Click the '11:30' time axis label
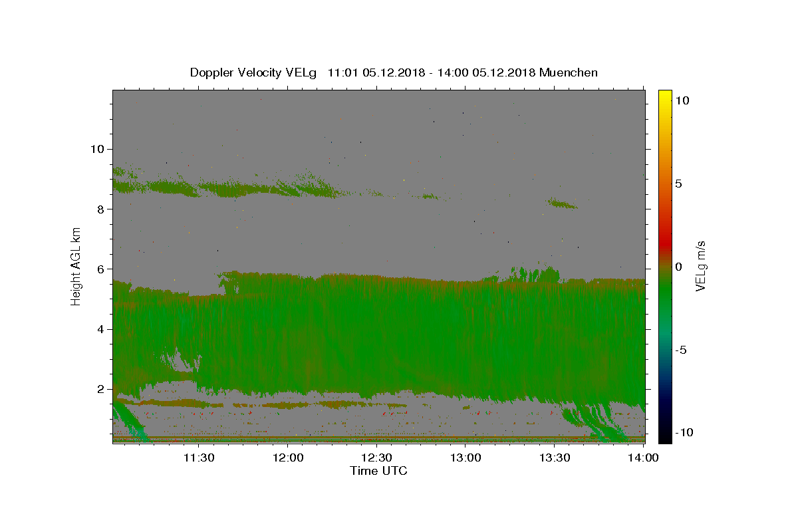The height and width of the screenshot is (532, 798). click(199, 458)
